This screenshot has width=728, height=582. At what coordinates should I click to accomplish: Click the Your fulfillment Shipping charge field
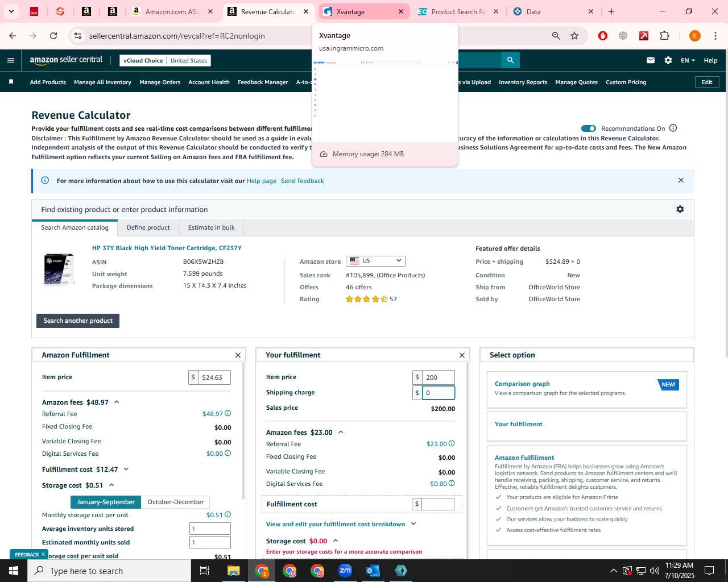pos(438,393)
